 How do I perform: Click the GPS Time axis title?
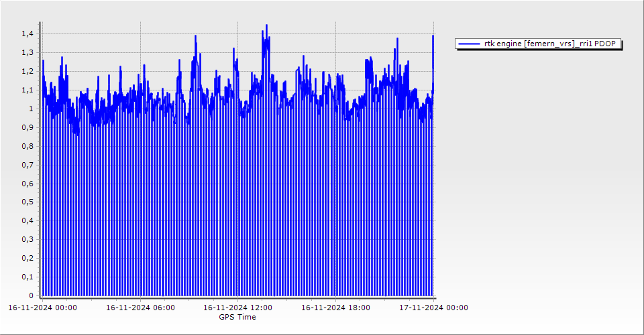coord(237,317)
